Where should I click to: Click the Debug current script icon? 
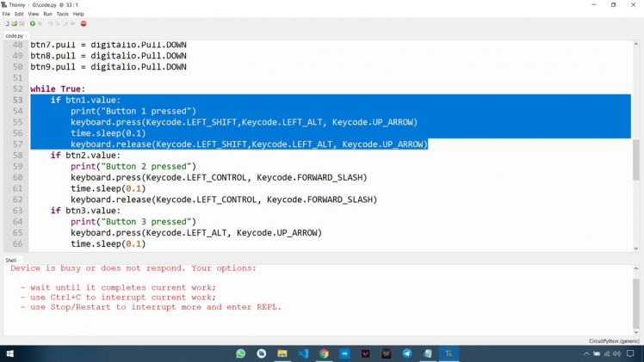40,23
